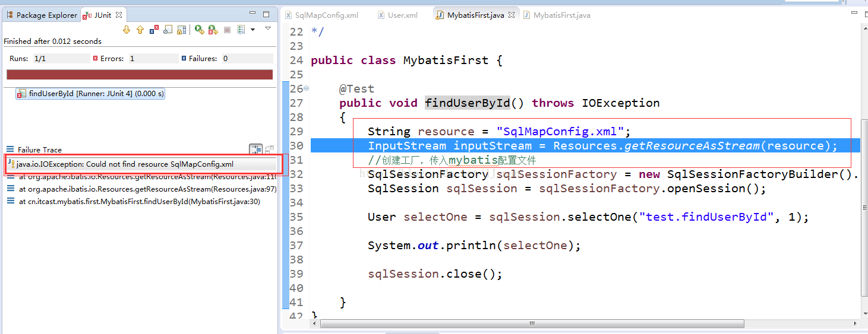Click the blue Failures icon
Viewport: 868px width, 334px height.
tap(184, 58)
